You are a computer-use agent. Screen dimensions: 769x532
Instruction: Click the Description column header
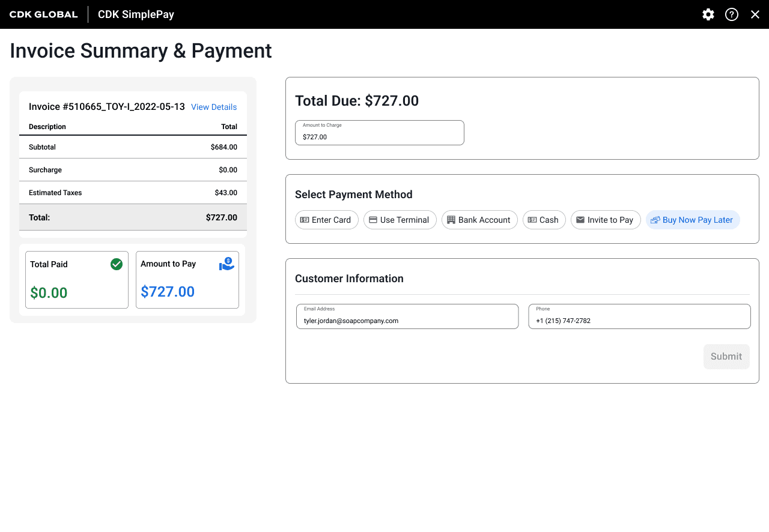47,127
